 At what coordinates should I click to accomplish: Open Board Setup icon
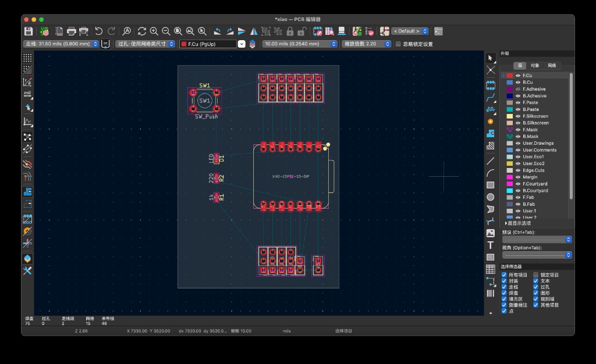click(x=44, y=31)
